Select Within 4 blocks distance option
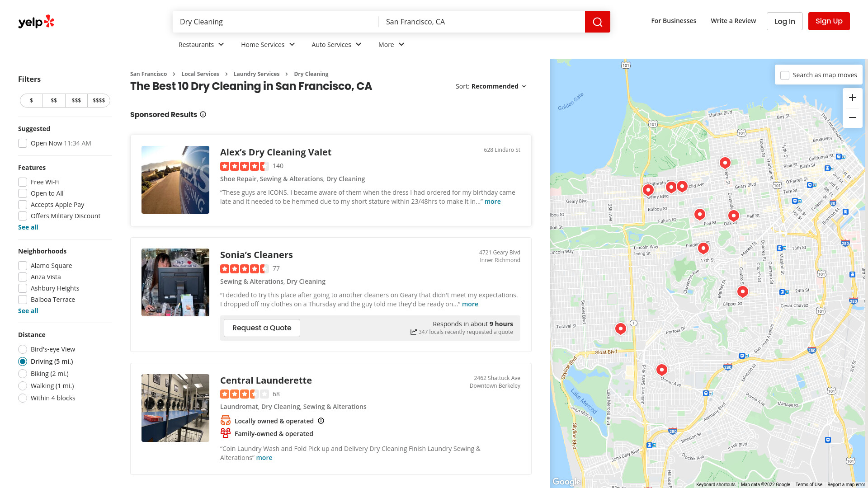The image size is (868, 488). click(23, 398)
